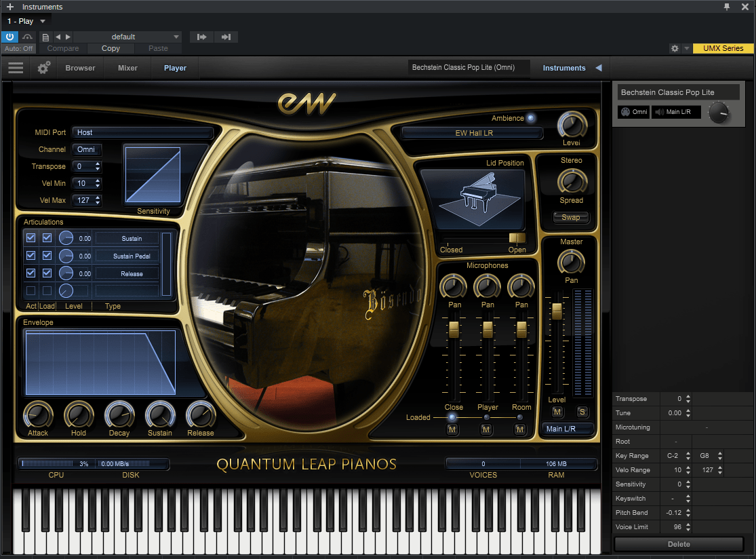Open the EW Hall LR reverb selector
The image size is (756, 559).
473,133
